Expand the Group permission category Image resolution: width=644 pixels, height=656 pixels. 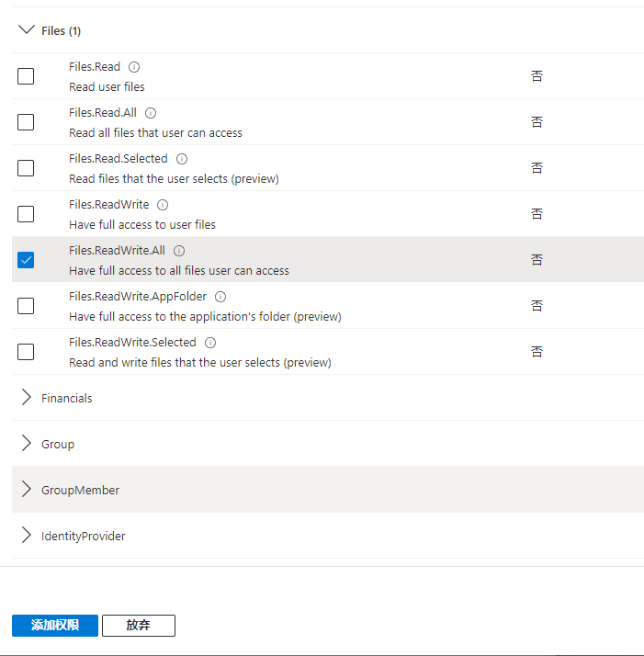pos(27,444)
